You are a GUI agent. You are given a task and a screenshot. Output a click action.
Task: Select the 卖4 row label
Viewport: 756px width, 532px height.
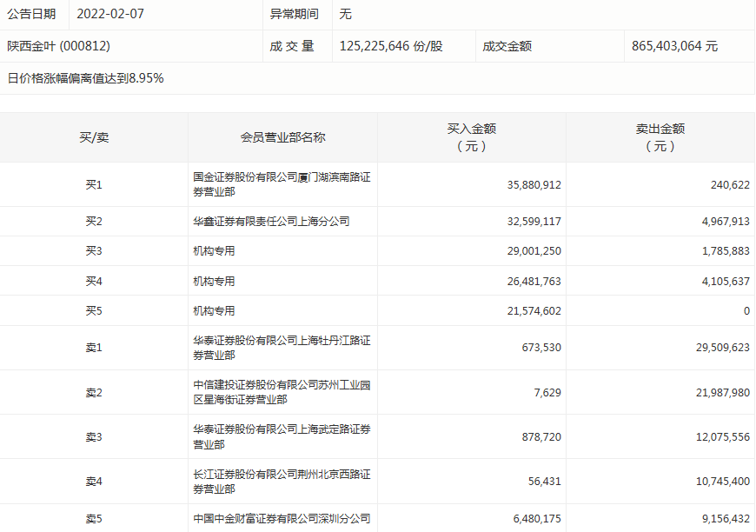[x=94, y=482]
